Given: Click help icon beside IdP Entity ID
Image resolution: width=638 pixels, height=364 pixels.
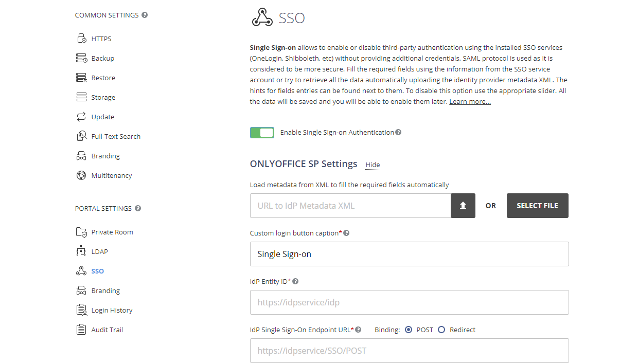Looking at the screenshot, I should (295, 281).
